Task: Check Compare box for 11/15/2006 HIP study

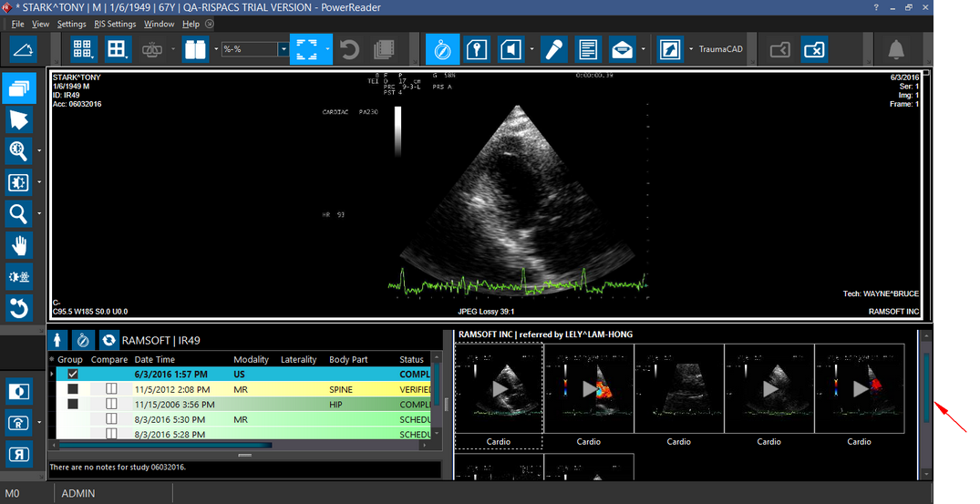Action: [112, 404]
